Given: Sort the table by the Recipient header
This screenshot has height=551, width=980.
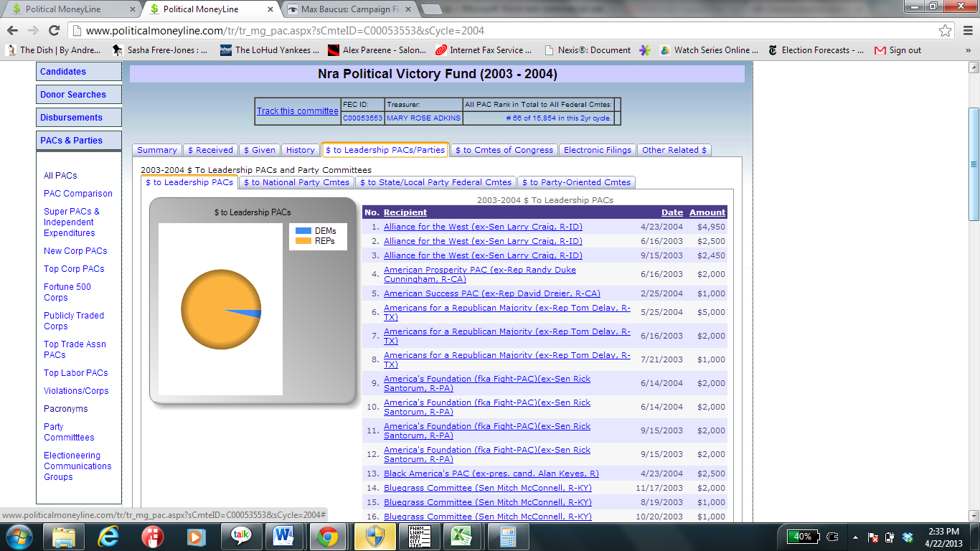Looking at the screenshot, I should pyautogui.click(x=405, y=212).
